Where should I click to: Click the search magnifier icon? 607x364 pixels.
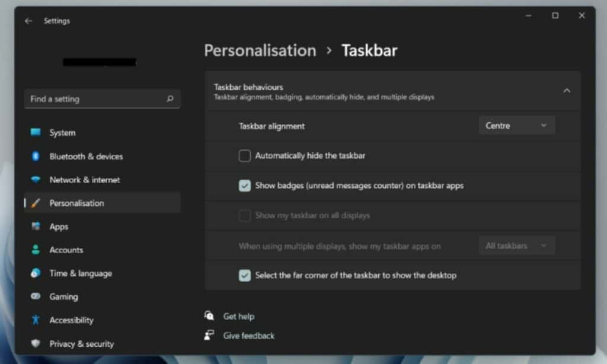pos(170,99)
